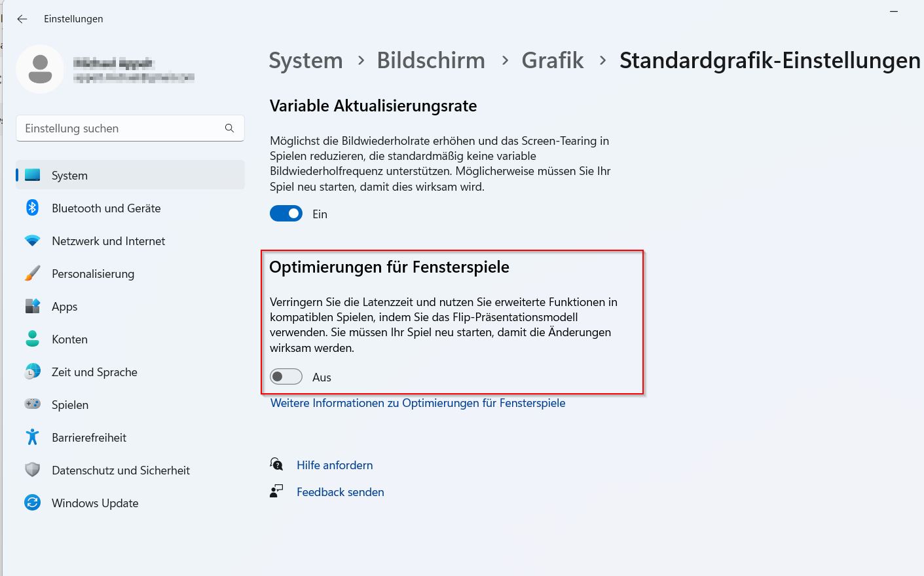924x576 pixels.
Task: Enable Optimierungen für Fensterspiele toggle
Action: (286, 377)
